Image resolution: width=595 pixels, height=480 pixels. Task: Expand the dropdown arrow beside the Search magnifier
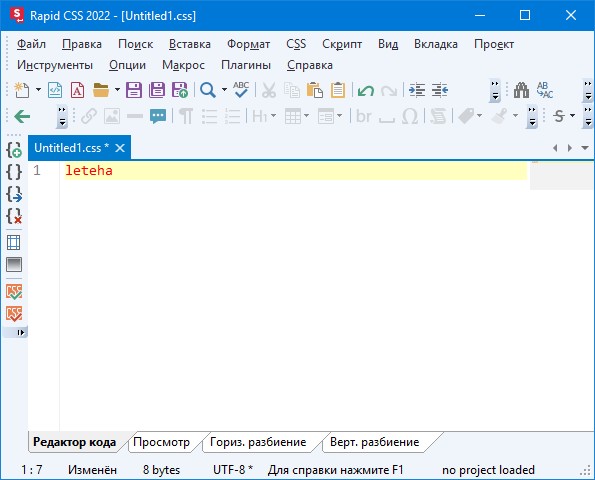[224, 90]
